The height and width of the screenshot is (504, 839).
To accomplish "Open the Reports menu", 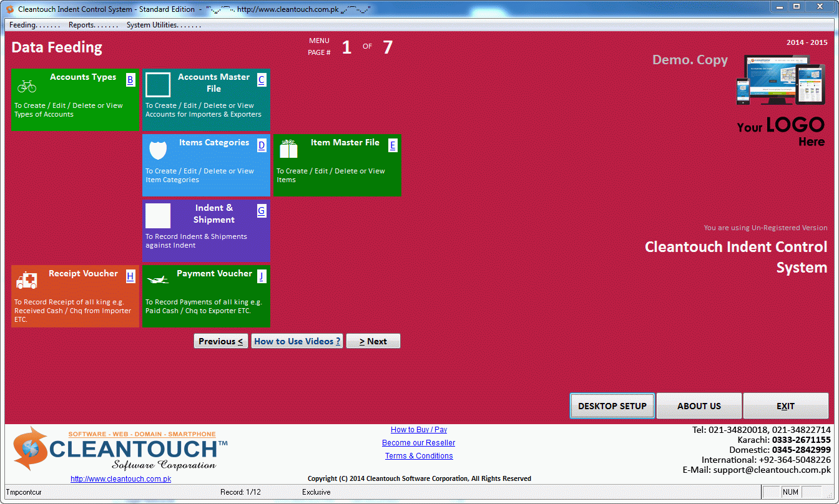I will (x=93, y=25).
